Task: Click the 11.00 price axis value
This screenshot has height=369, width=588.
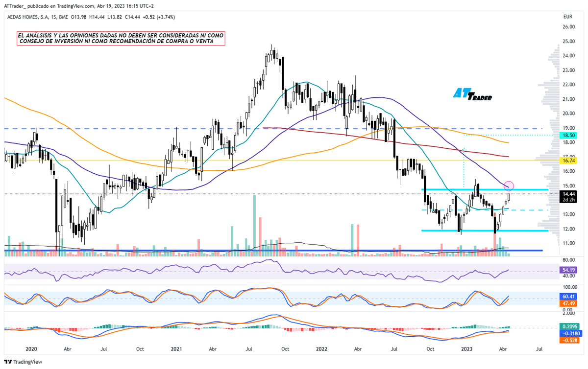Action: click(568, 243)
